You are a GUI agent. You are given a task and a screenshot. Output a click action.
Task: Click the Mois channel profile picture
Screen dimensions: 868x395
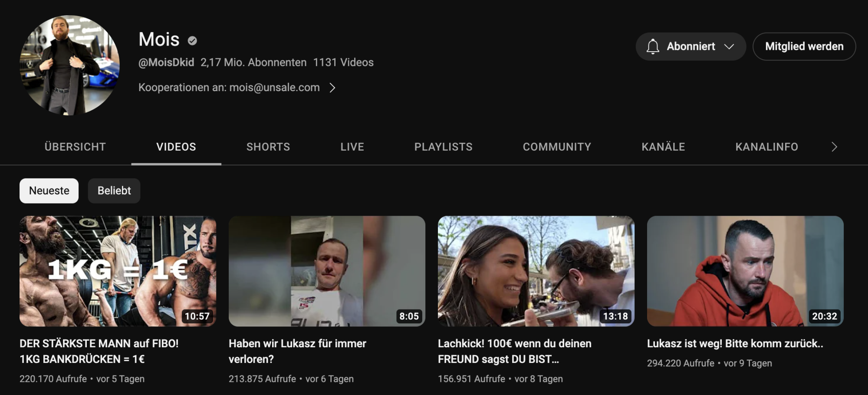[69, 65]
